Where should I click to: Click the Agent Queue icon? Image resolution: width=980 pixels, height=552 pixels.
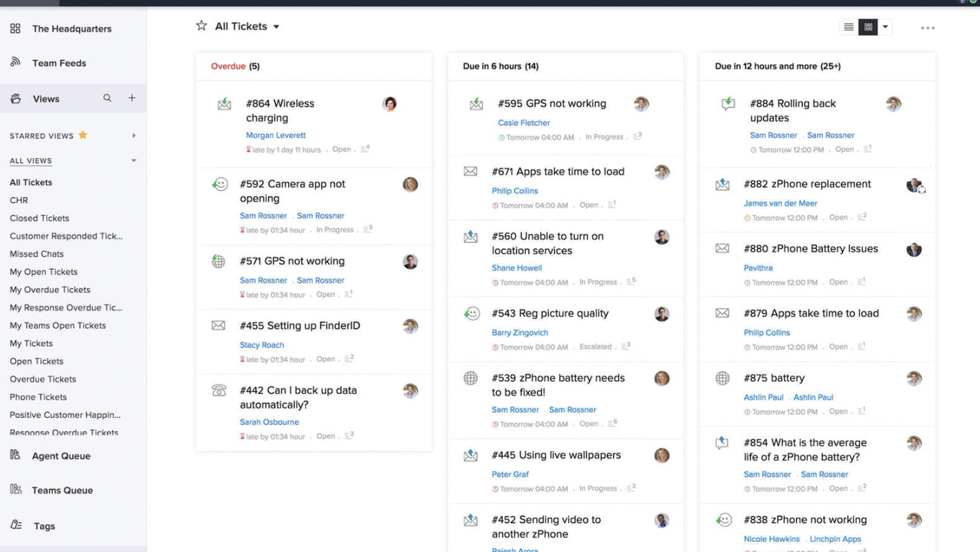tap(15, 455)
